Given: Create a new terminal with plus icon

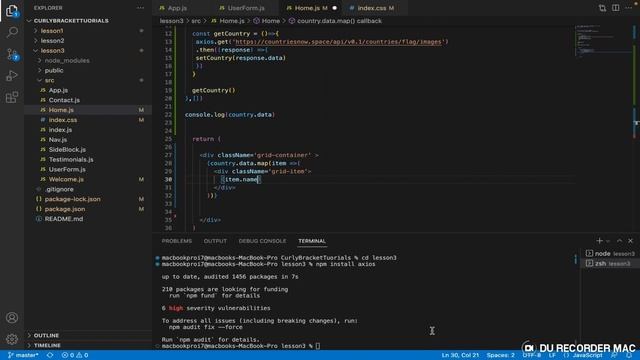Looking at the screenshot, I should tap(599, 241).
